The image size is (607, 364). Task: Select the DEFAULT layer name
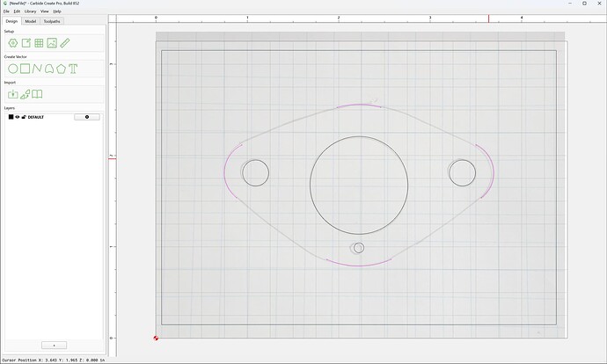pos(35,117)
